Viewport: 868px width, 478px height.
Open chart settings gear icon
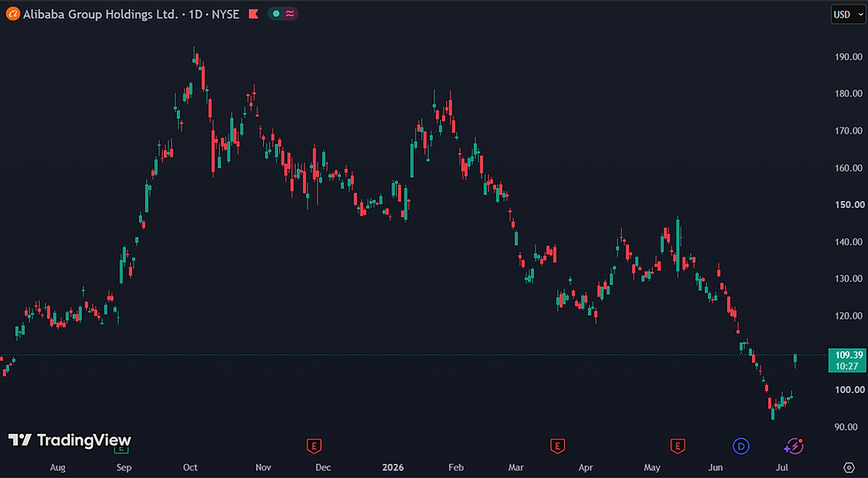click(849, 467)
